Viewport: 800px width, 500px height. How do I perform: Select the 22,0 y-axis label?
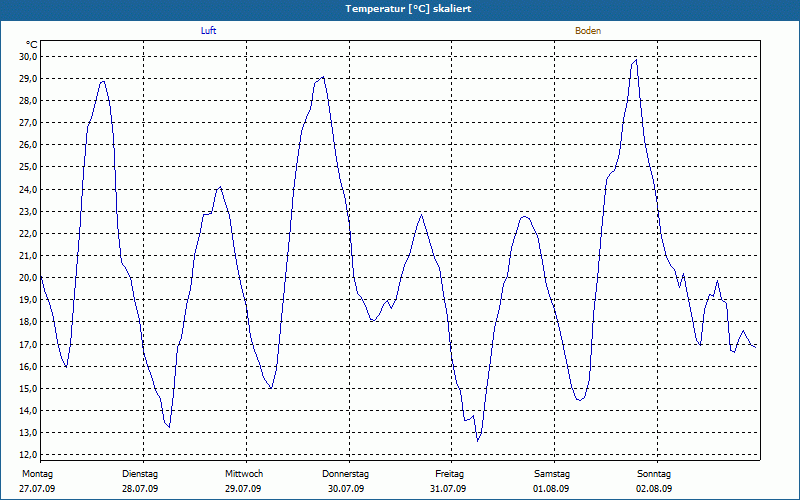point(28,234)
